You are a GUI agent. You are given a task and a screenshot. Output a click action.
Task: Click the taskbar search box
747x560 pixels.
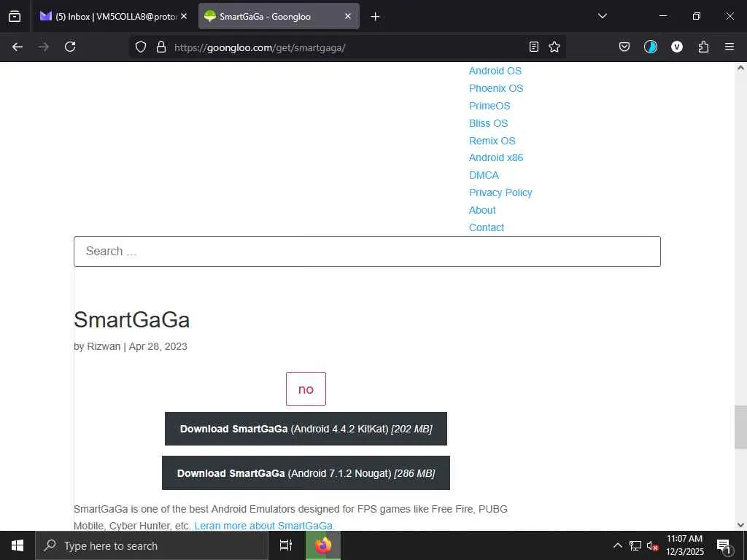152,545
